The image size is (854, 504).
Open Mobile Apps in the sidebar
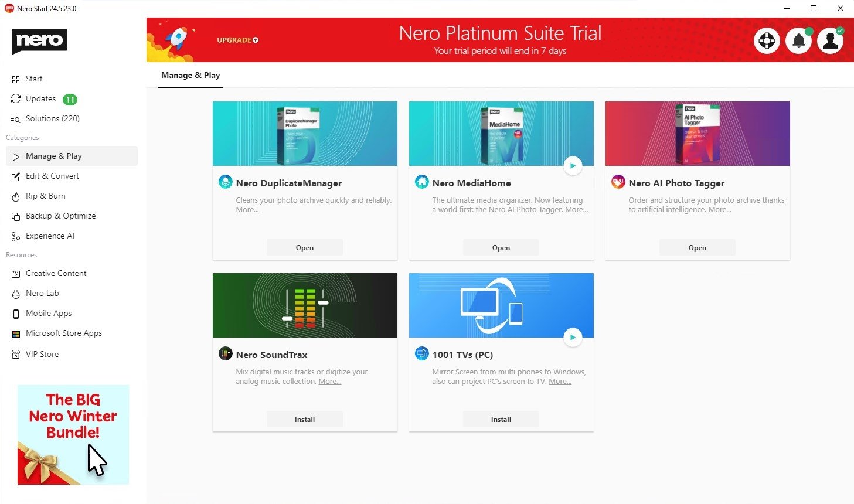pos(49,314)
